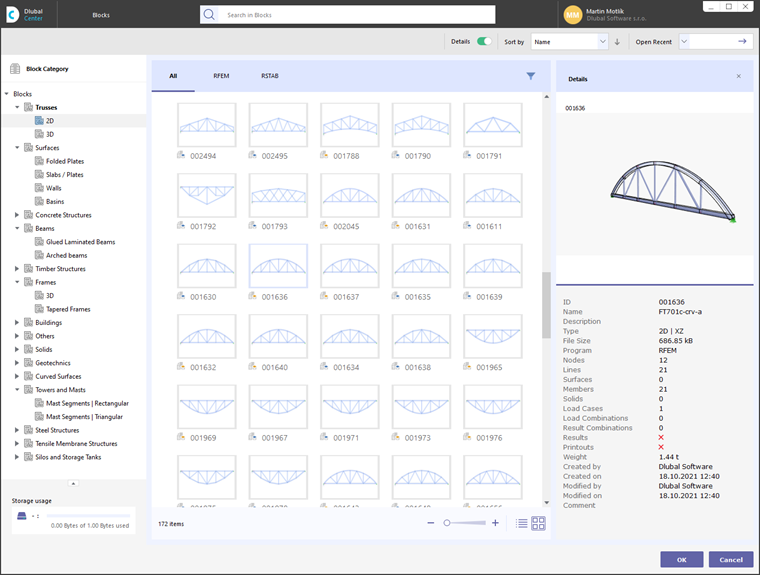The height and width of the screenshot is (575, 760).
Task: Select the All tab
Action: [173, 76]
